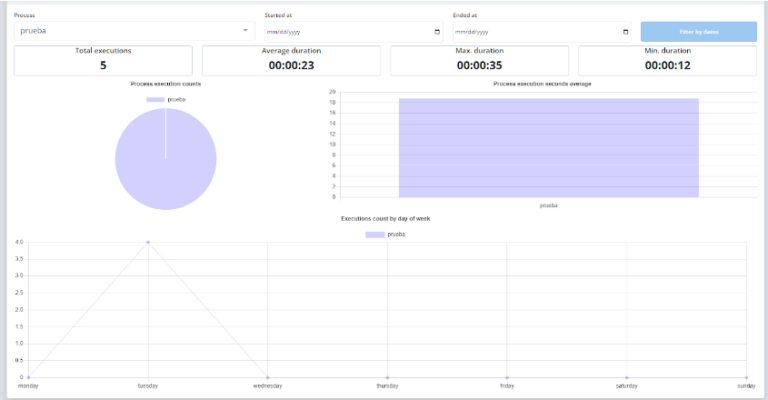Open the Process dropdown showing prueba
The width and height of the screenshot is (768, 400).
[x=134, y=31]
